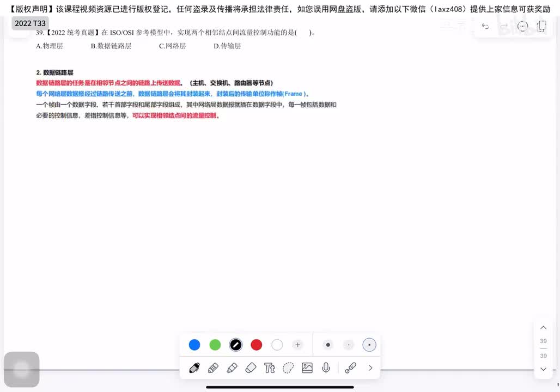The width and height of the screenshot is (560, 392).
Task: Pick the red pen color
Action: [x=257, y=345]
